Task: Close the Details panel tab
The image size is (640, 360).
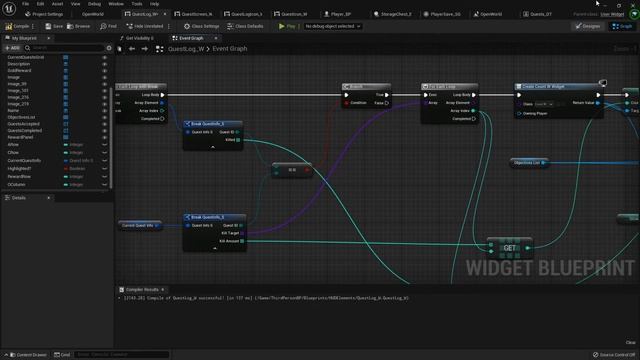Action: pos(49,198)
